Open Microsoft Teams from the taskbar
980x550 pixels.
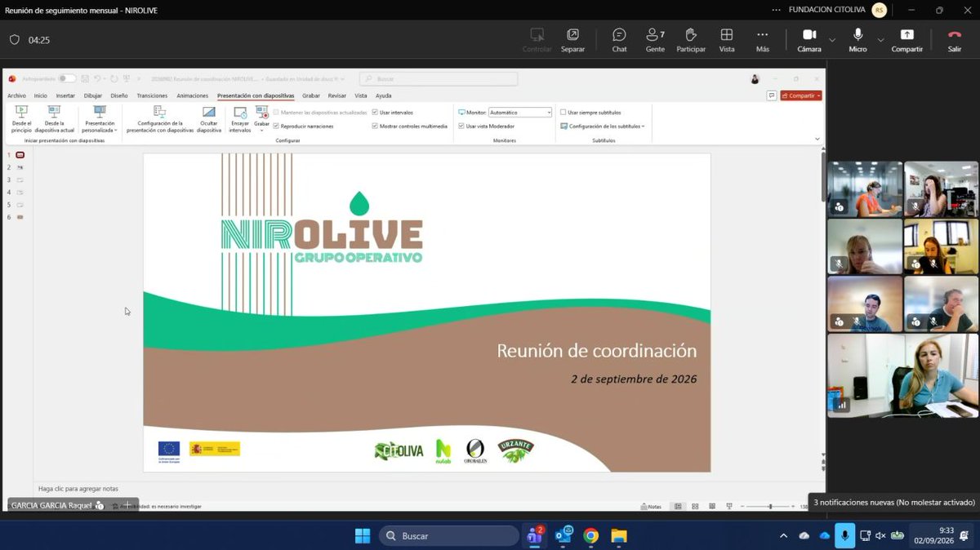[x=536, y=535]
